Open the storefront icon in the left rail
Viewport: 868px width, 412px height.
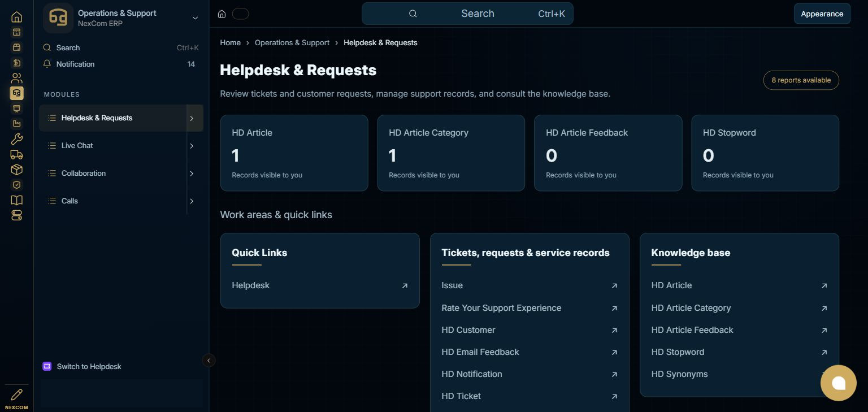[x=16, y=47]
